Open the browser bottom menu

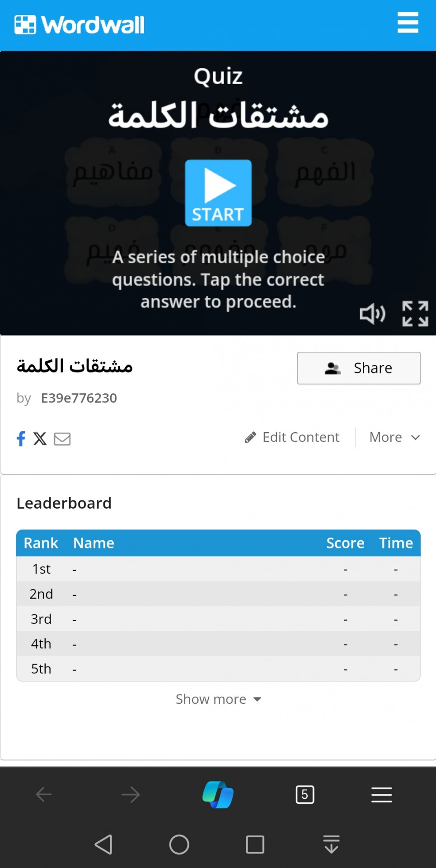click(382, 794)
